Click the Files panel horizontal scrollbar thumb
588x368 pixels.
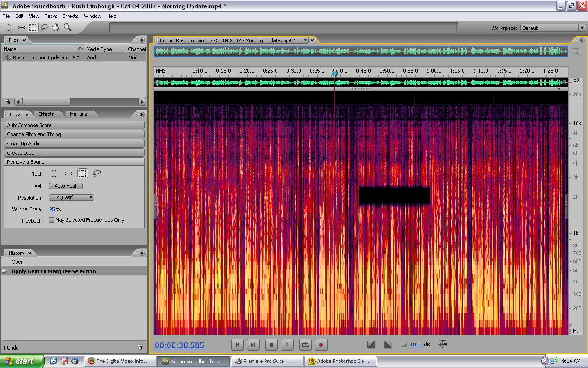46,102
